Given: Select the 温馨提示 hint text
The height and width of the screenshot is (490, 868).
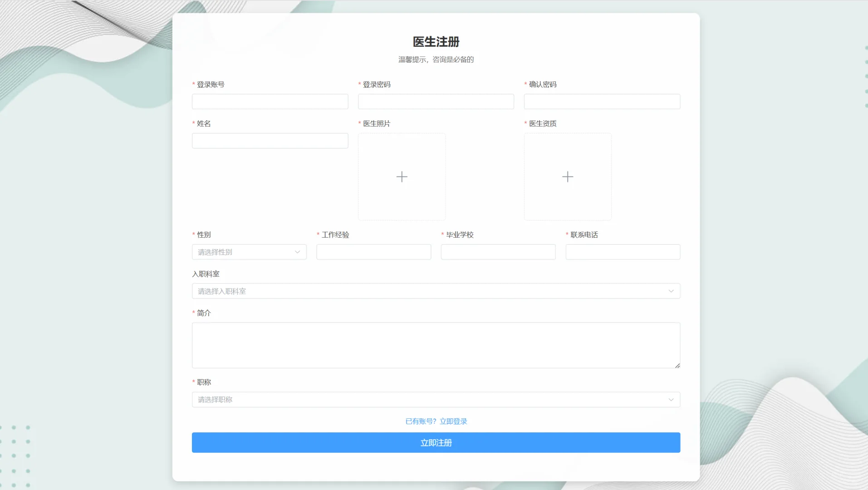Looking at the screenshot, I should [x=435, y=59].
